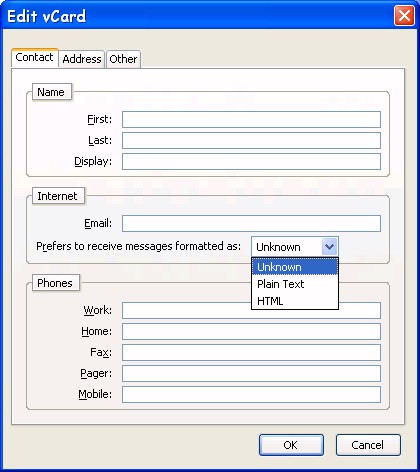Collapse the message format dropdown arrow
420x472 pixels.
329,247
